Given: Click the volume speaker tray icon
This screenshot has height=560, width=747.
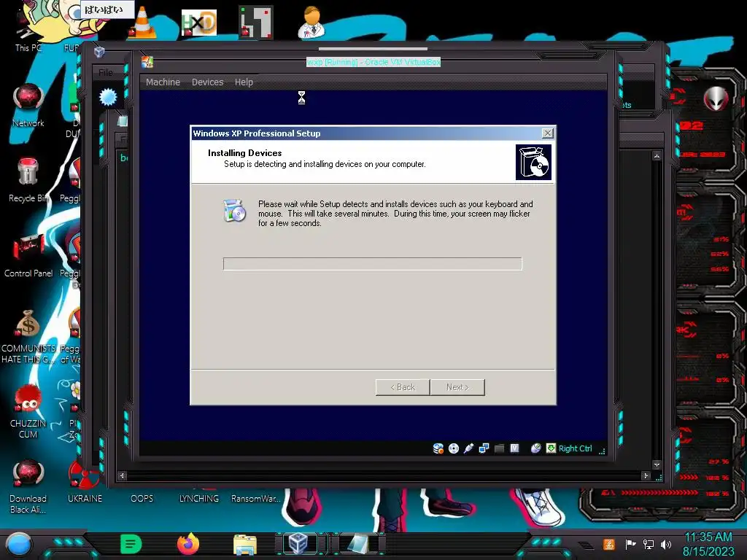Looking at the screenshot, I should coord(666,544).
